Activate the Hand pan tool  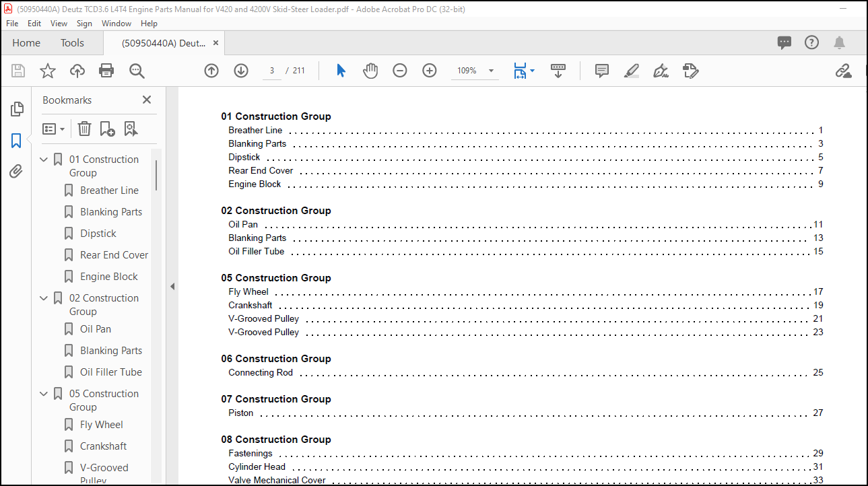pos(370,71)
